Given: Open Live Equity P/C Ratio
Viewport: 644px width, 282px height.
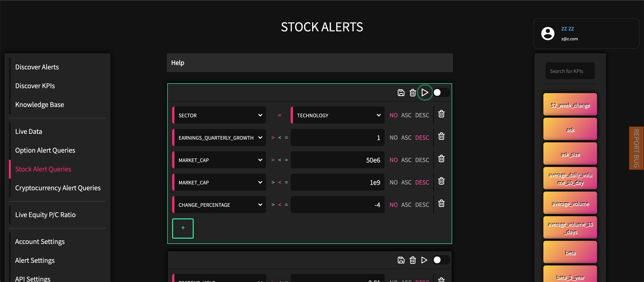Looking at the screenshot, I should (45, 215).
